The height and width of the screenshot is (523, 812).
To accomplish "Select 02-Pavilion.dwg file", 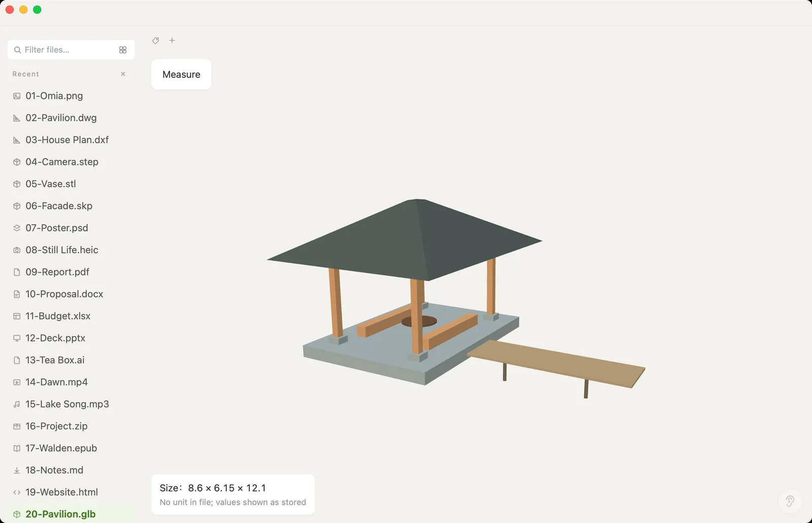I will [x=61, y=118].
